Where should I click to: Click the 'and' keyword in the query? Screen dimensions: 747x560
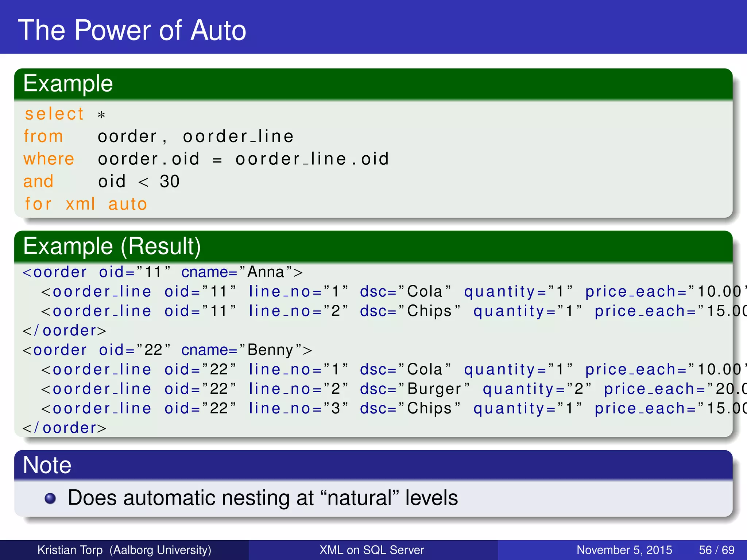coord(38,181)
